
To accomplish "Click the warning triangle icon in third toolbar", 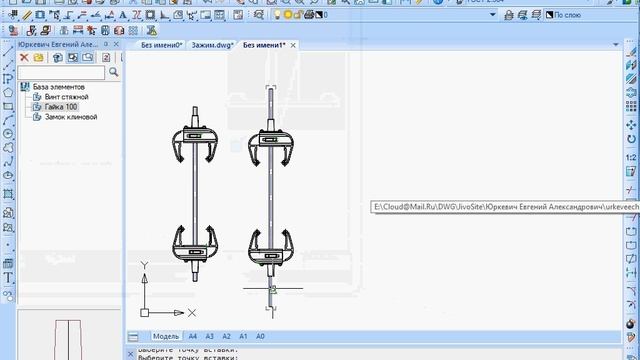I will pyautogui.click(x=152, y=30).
